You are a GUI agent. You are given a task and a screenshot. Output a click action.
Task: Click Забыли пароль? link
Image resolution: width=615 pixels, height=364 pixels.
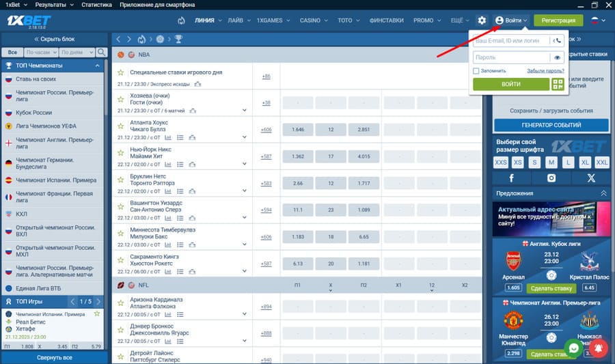point(545,71)
